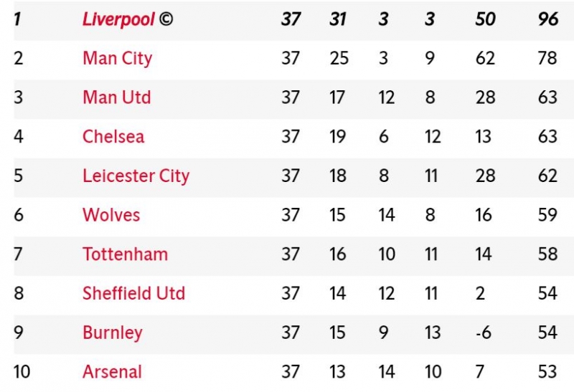Click the Man City team link
574x392 pixels.
(117, 58)
